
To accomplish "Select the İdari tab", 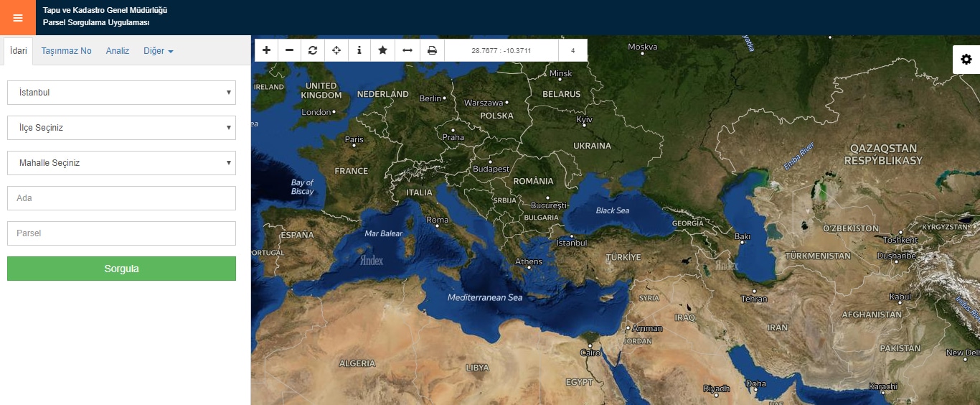I will (19, 51).
